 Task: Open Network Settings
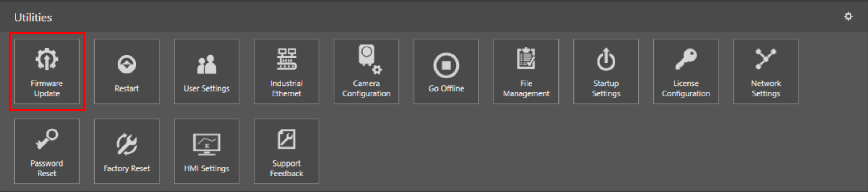(765, 71)
